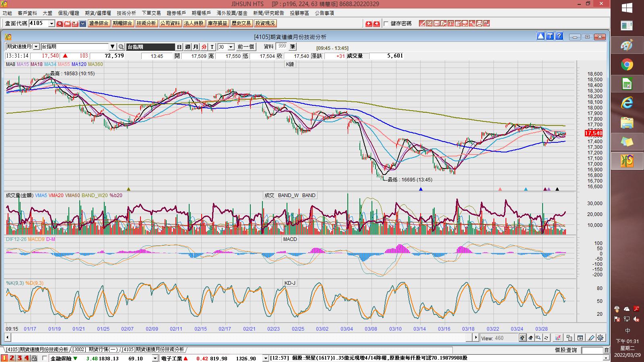Switch to the [3002] 期貨行情(一) tab
Image resolution: width=644 pixels, height=362 pixels.
tap(95, 350)
